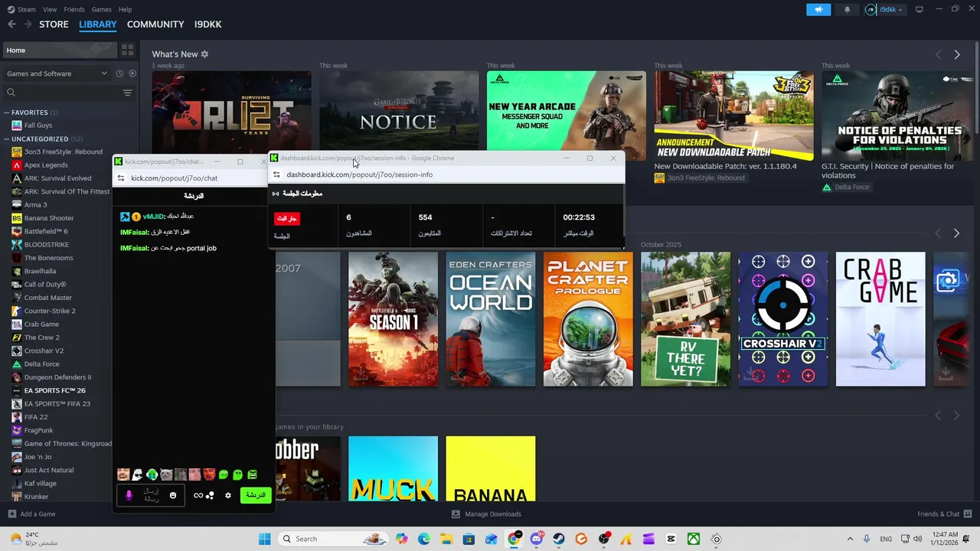The width and height of the screenshot is (980, 551).
Task: Click the infinity icon in Kick chat
Action: (x=198, y=495)
